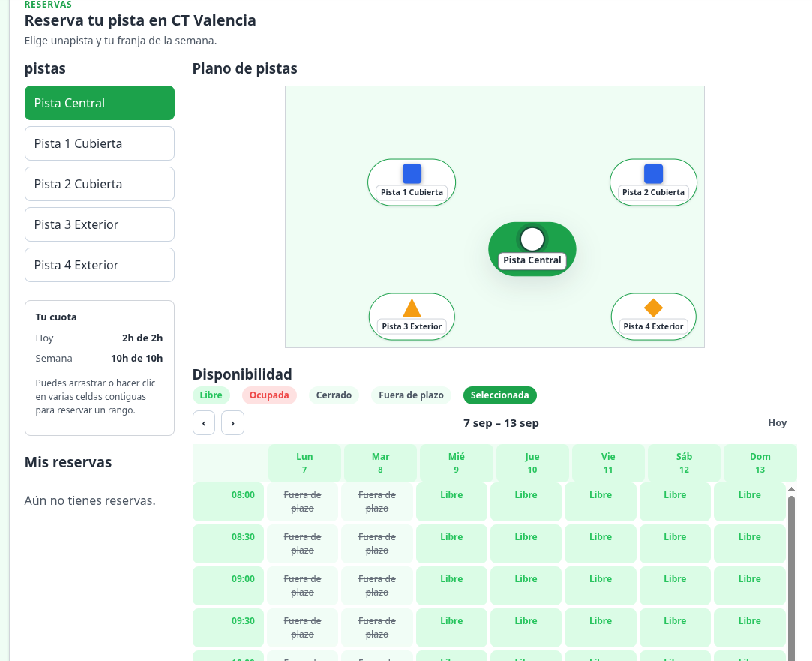812x661 pixels.
Task: Click the blue square icon of Pista 1 Cubierta
Action: 412,173
